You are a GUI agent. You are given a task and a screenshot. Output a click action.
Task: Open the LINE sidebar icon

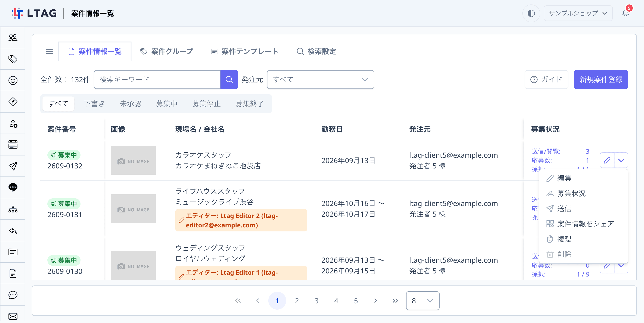(x=13, y=188)
